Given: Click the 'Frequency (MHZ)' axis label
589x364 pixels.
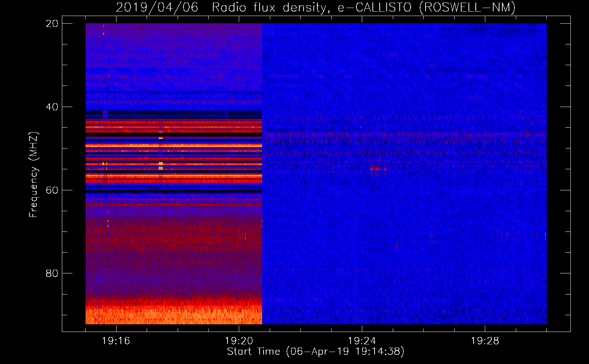Looking at the screenshot, I should pos(33,175).
